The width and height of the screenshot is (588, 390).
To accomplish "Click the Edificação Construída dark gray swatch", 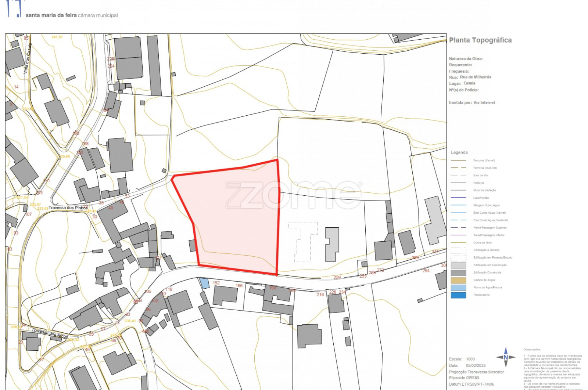I will [458, 273].
